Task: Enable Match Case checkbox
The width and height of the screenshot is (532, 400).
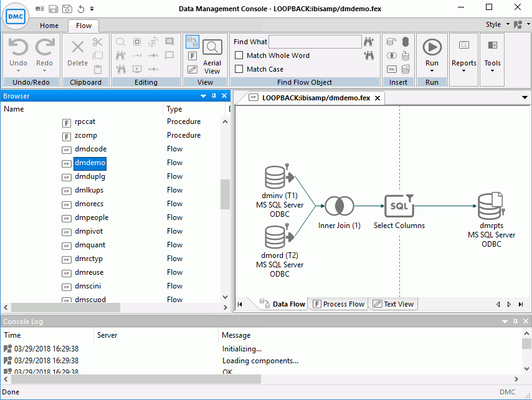Action: (239, 69)
